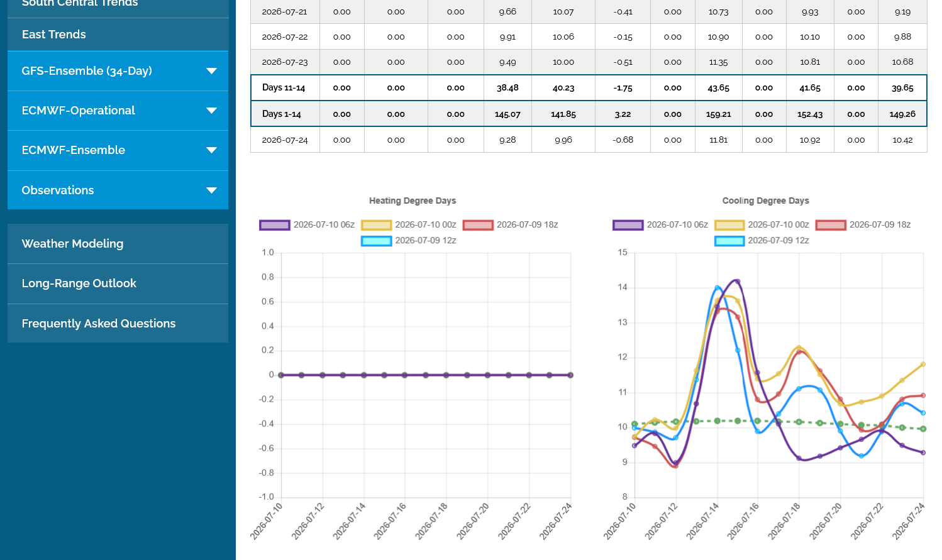Go to Long-Range Outlook
This screenshot has width=942, height=560.
(118, 283)
